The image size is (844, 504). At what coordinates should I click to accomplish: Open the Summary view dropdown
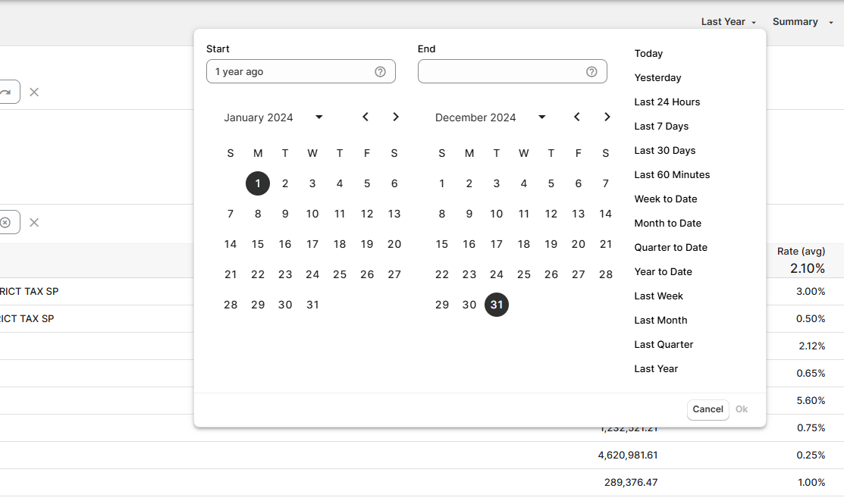coord(802,22)
